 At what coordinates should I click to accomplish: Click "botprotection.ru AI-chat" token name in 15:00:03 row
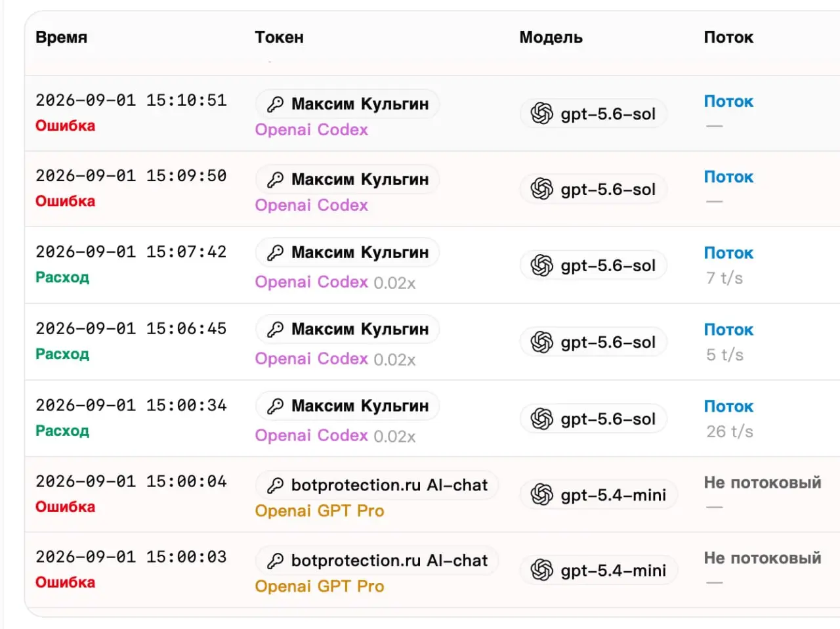[x=390, y=561]
